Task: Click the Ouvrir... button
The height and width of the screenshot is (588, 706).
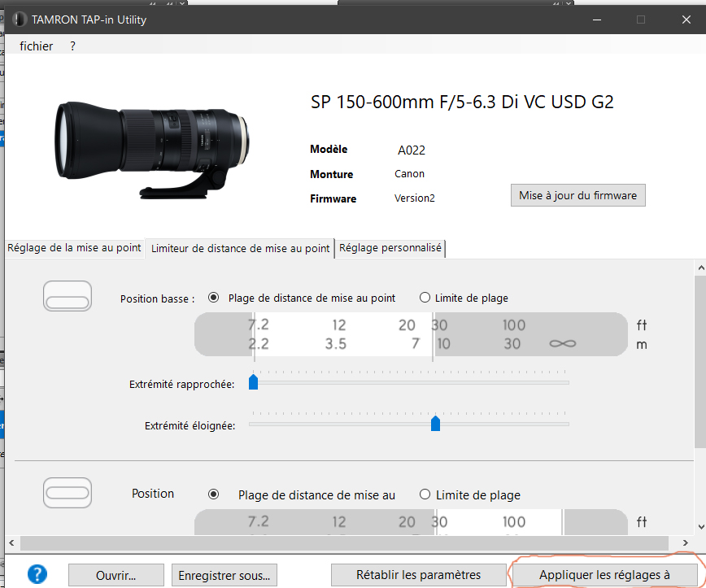Action: pos(115,575)
